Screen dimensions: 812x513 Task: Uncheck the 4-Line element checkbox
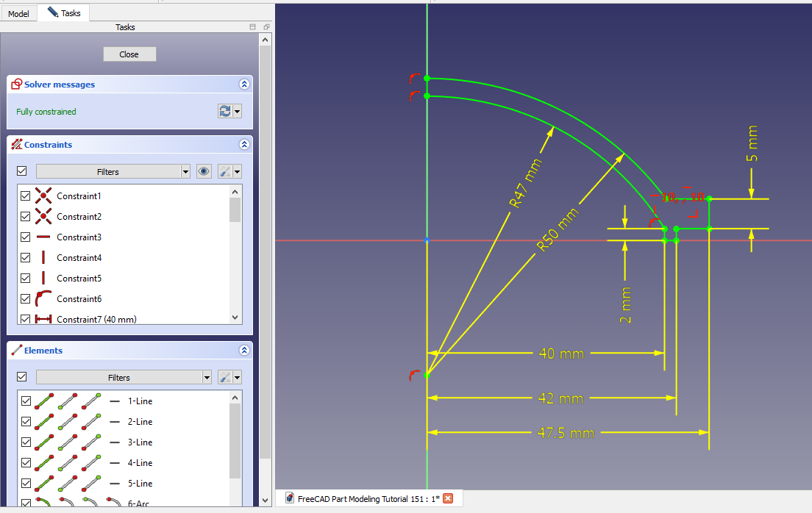pyautogui.click(x=26, y=463)
